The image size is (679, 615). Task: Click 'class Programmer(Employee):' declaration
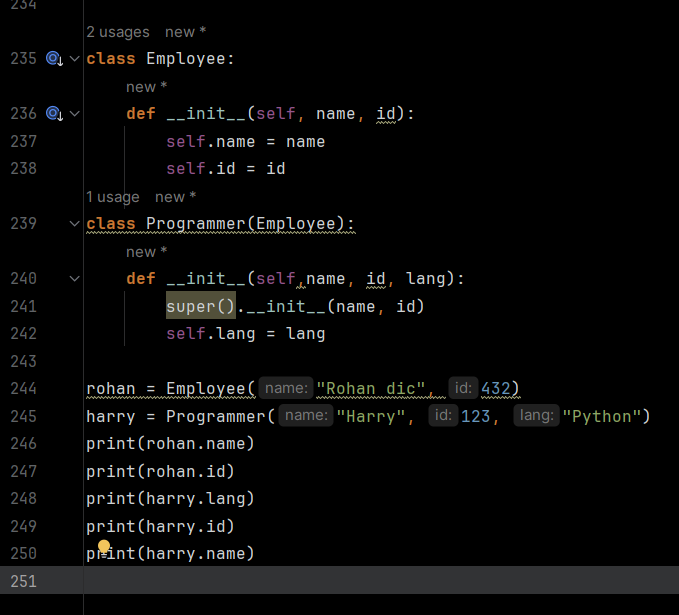coord(220,224)
